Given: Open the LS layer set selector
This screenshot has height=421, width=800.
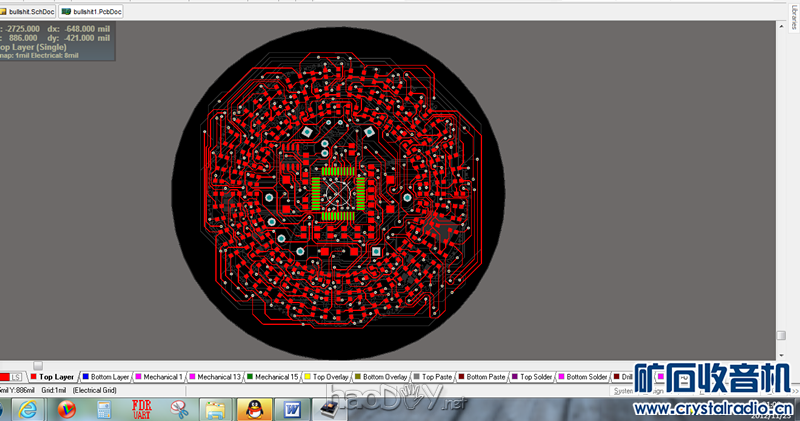Looking at the screenshot, I should [x=16, y=377].
